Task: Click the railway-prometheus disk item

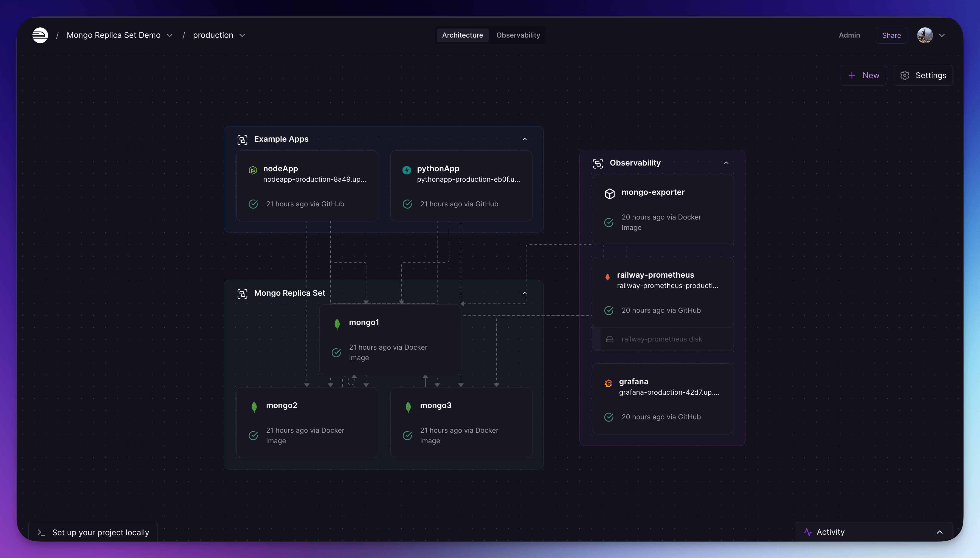Action: 662,339
